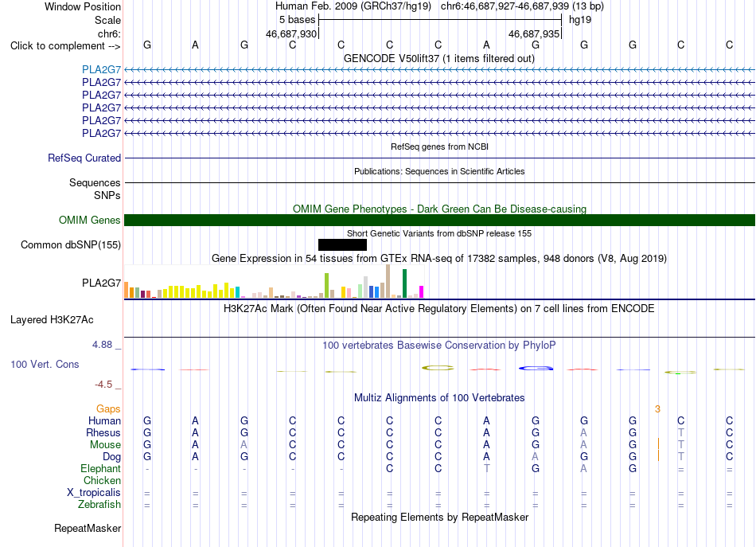Click the orange gap count '3'
756x547 pixels.
point(657,409)
